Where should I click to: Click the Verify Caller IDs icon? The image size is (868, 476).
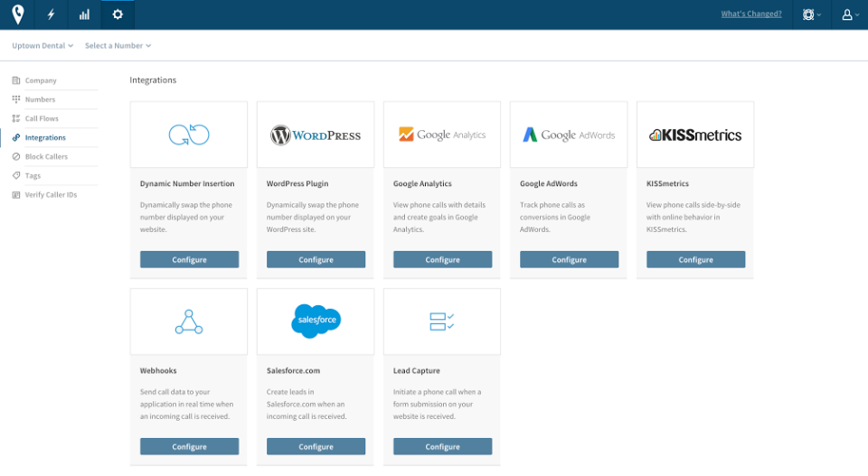coord(16,194)
